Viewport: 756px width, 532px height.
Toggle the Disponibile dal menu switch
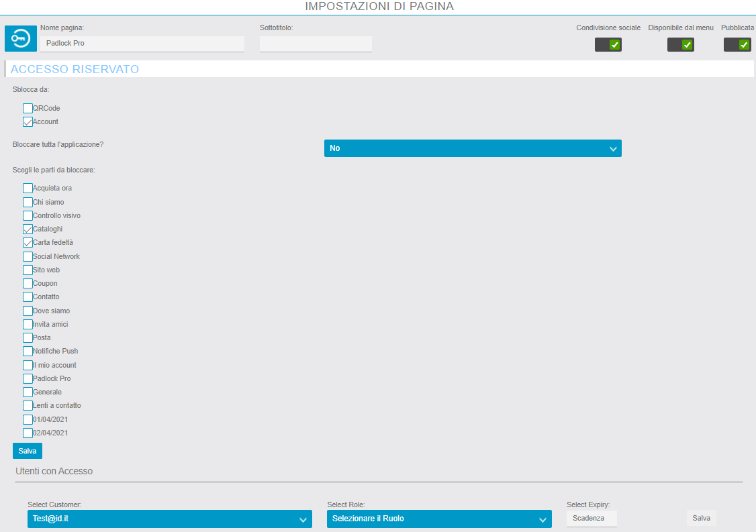(x=680, y=45)
